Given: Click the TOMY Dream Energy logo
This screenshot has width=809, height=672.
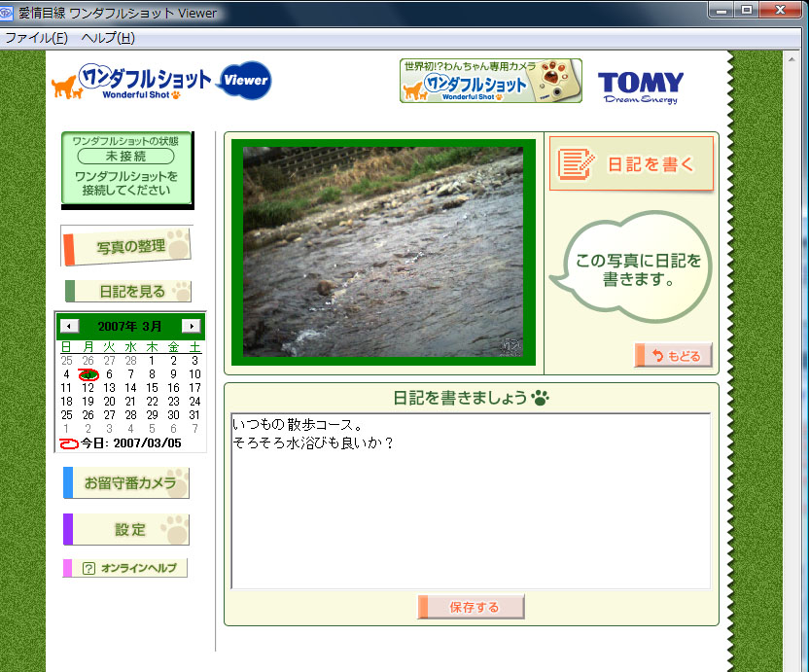Looking at the screenshot, I should [x=641, y=88].
